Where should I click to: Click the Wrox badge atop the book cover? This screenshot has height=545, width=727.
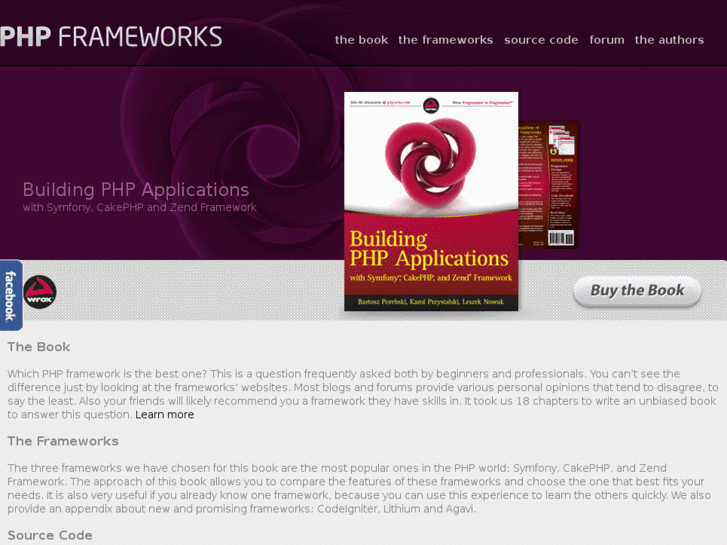[x=431, y=105]
